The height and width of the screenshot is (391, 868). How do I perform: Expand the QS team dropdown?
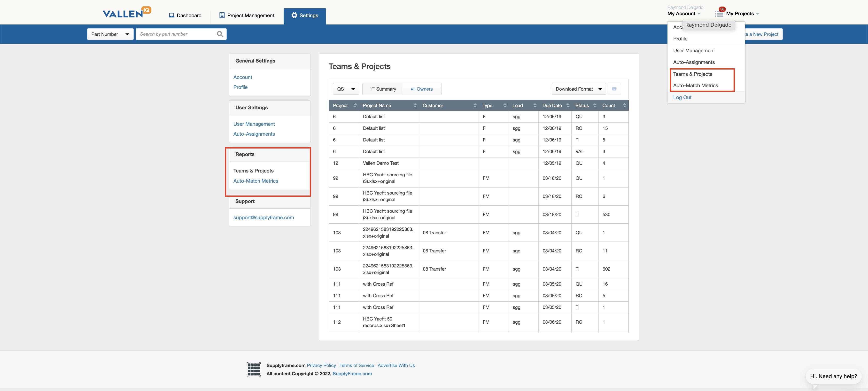(346, 89)
